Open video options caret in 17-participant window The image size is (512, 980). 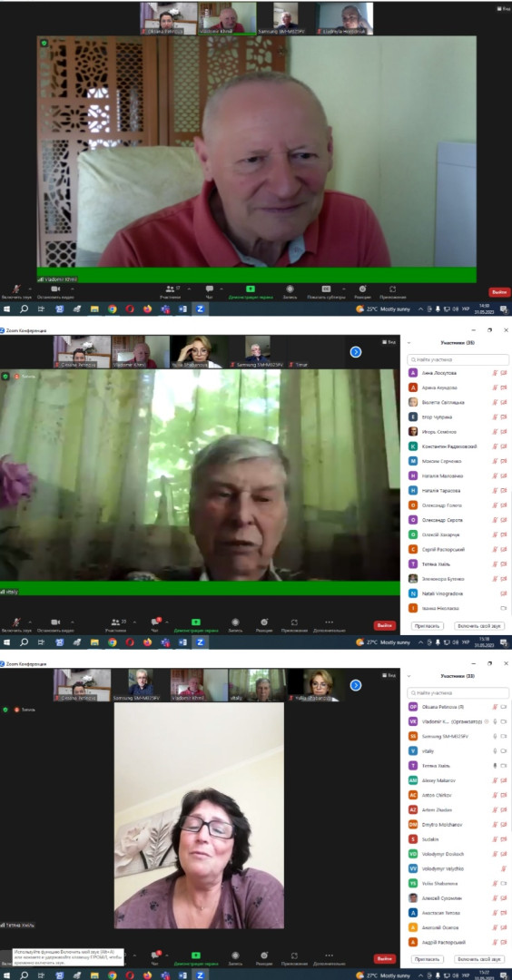(x=73, y=289)
